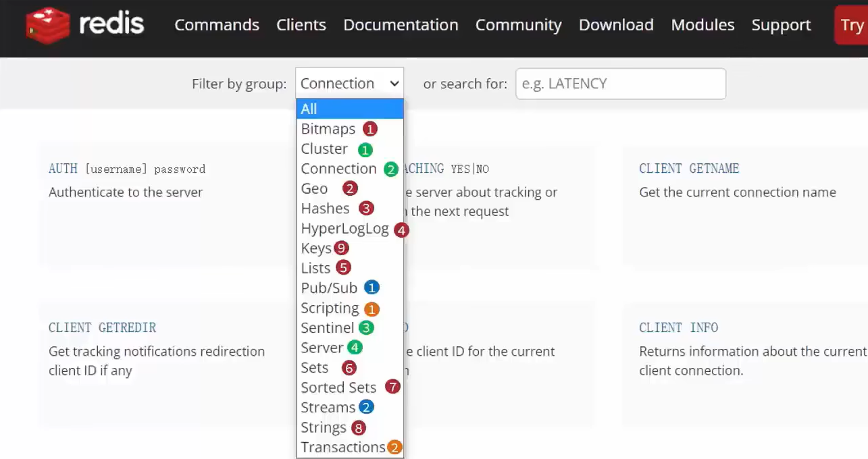Click 'Returns information about the current' text

(752, 352)
